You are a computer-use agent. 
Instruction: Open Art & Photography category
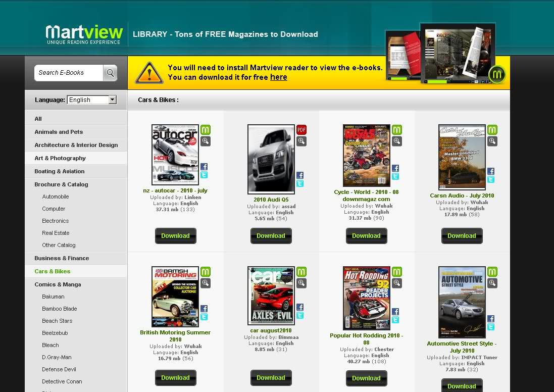click(60, 158)
